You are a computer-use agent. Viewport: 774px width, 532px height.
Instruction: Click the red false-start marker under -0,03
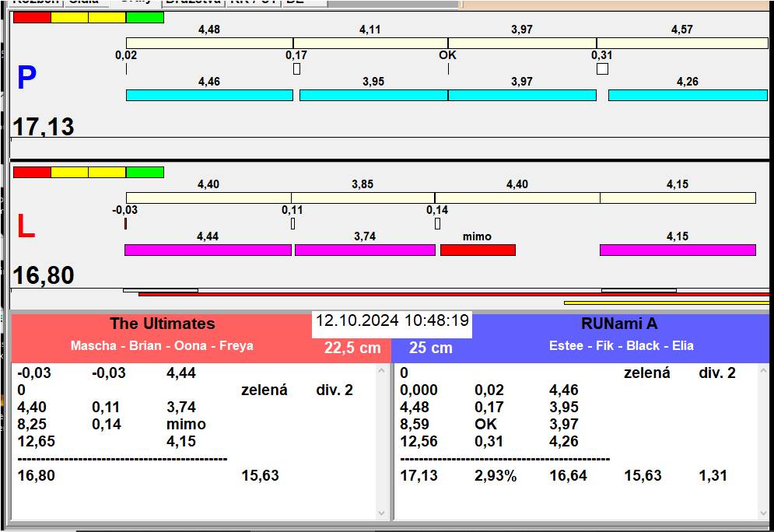[125, 224]
